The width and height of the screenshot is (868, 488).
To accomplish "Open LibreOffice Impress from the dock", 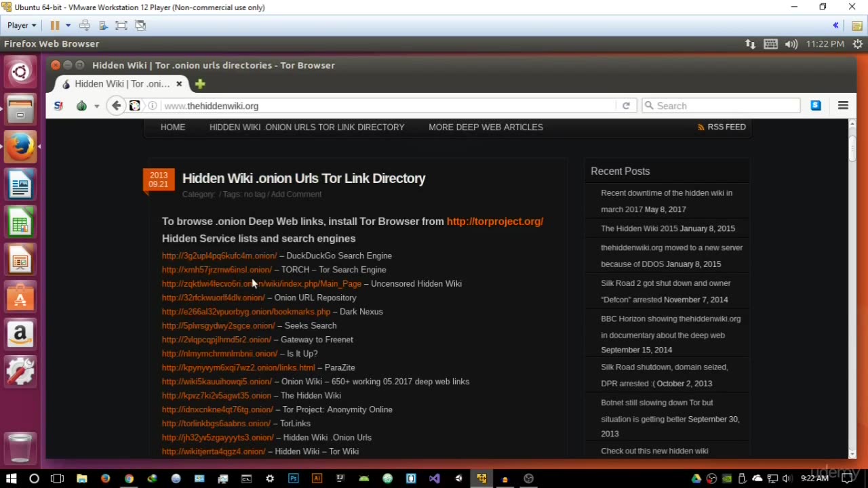I will point(20,259).
